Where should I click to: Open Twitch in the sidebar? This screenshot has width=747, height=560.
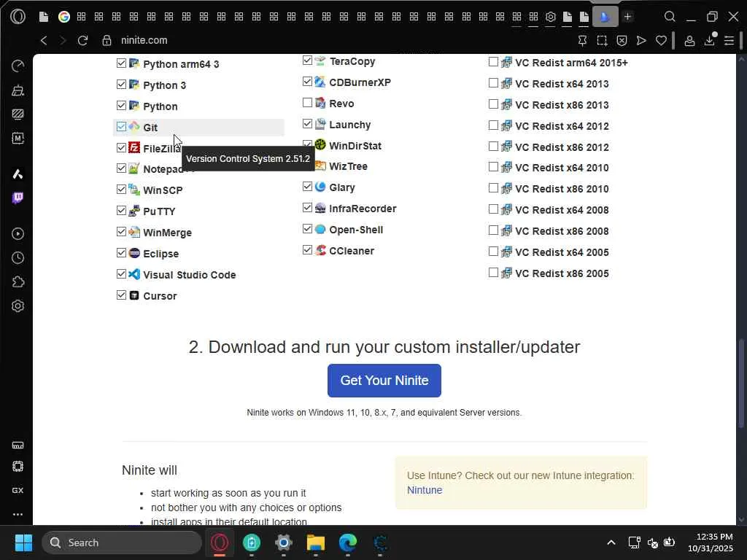click(x=18, y=198)
